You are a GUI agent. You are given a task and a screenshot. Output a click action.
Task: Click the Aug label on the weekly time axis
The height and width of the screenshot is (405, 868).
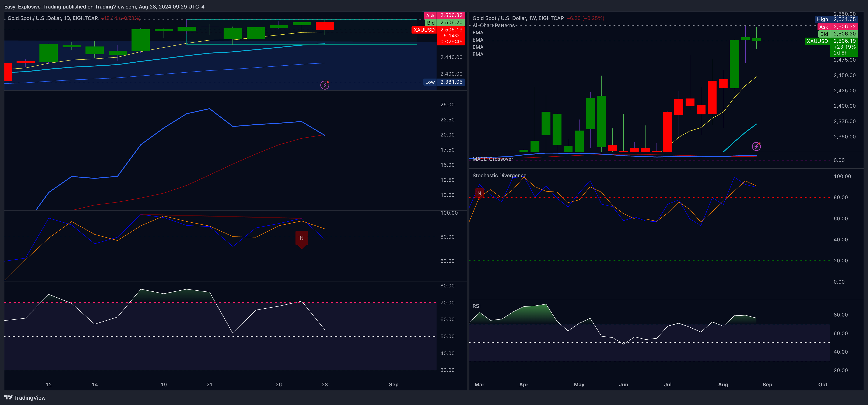point(723,384)
